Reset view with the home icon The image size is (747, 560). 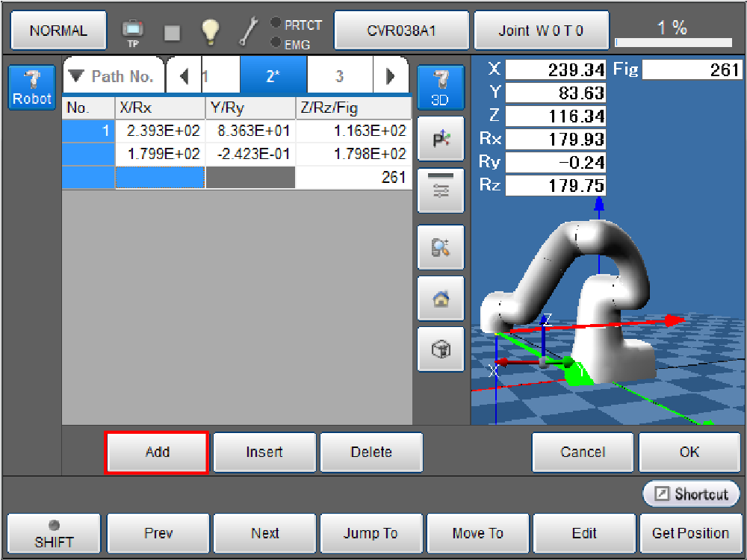(x=441, y=299)
